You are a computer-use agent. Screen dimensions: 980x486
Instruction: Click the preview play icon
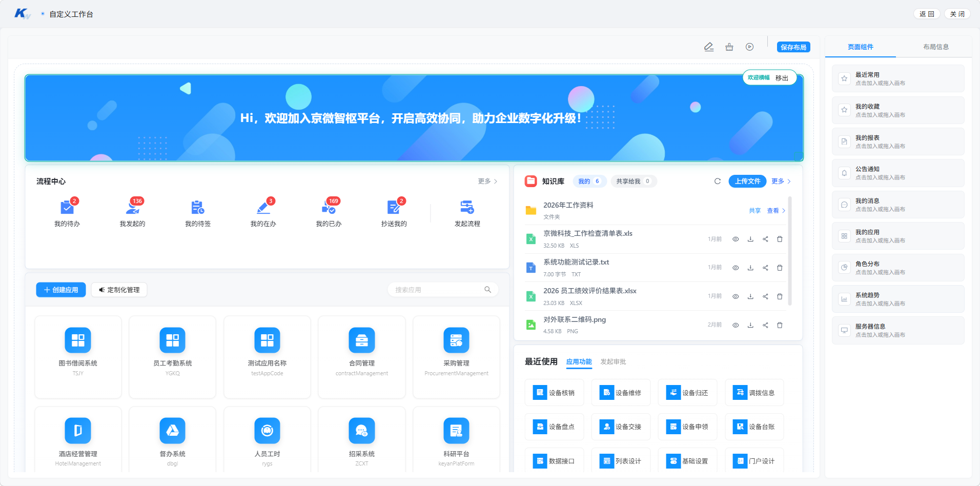pyautogui.click(x=750, y=47)
